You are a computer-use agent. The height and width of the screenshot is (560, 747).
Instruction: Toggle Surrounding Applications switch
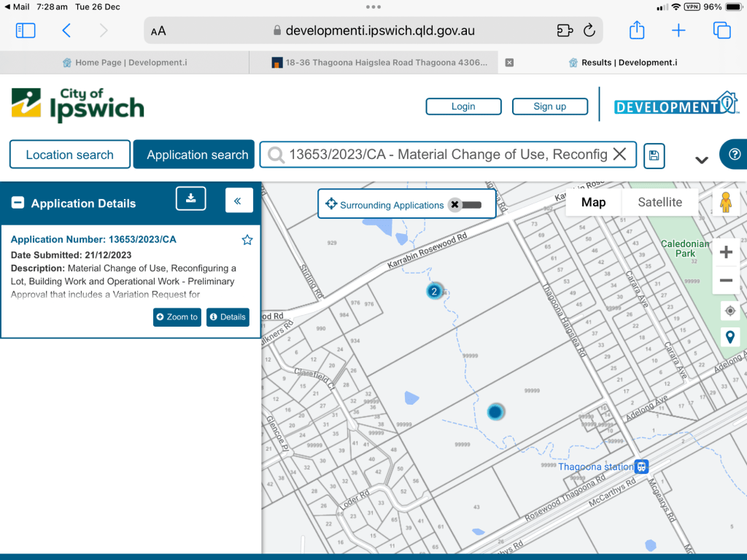(465, 205)
